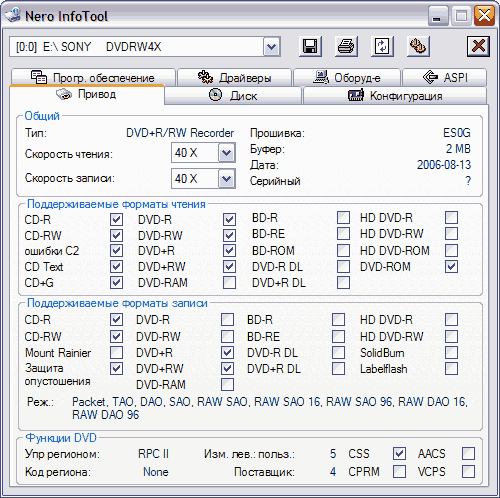This screenshot has height=498, width=500.
Task: Toggle the read ошибки C2 checkbox
Action: click(116, 251)
